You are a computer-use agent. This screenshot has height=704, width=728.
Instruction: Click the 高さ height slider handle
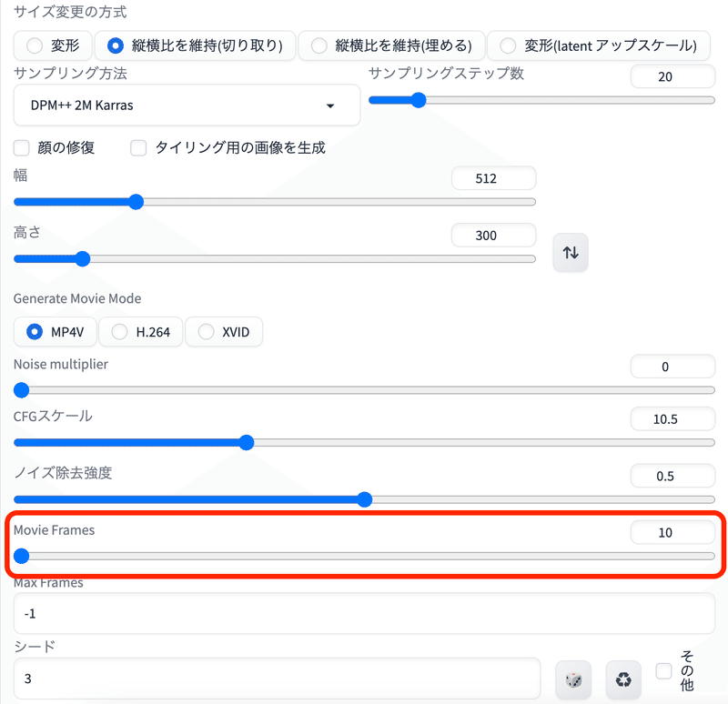83,259
